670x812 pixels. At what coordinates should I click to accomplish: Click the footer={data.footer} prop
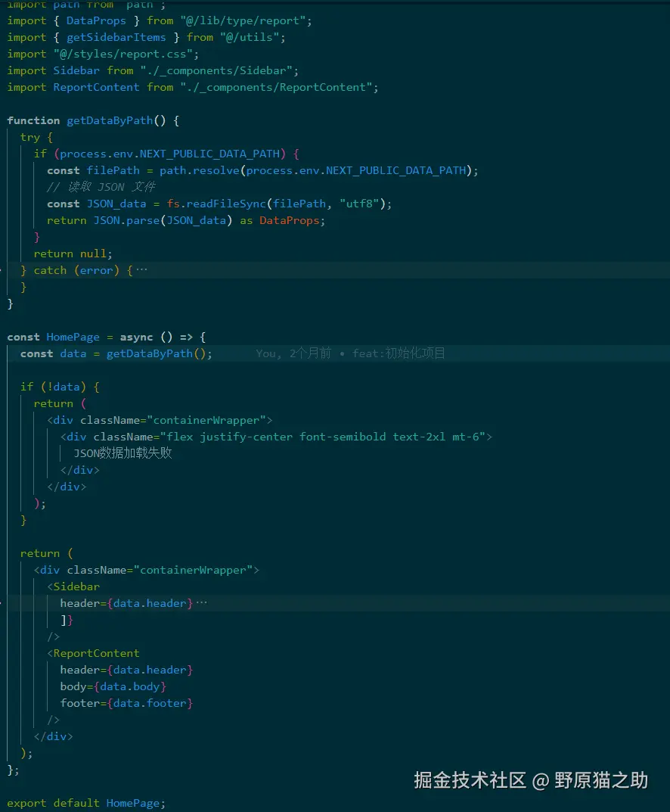pyautogui.click(x=126, y=703)
